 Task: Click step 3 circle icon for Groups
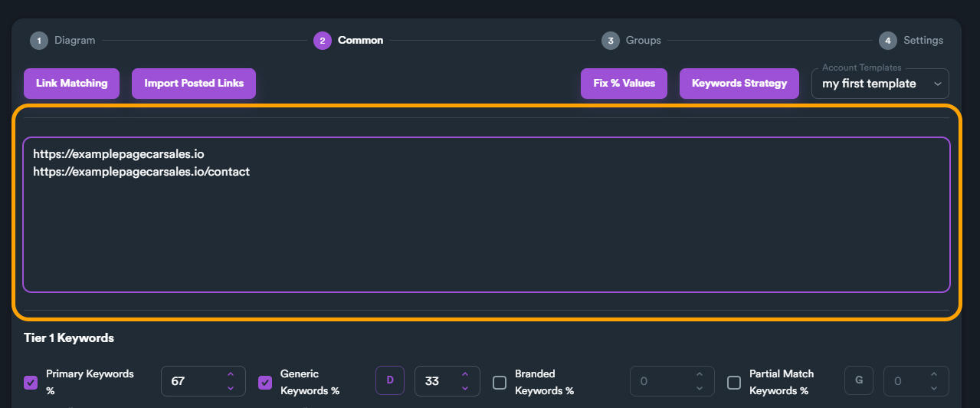(x=610, y=41)
